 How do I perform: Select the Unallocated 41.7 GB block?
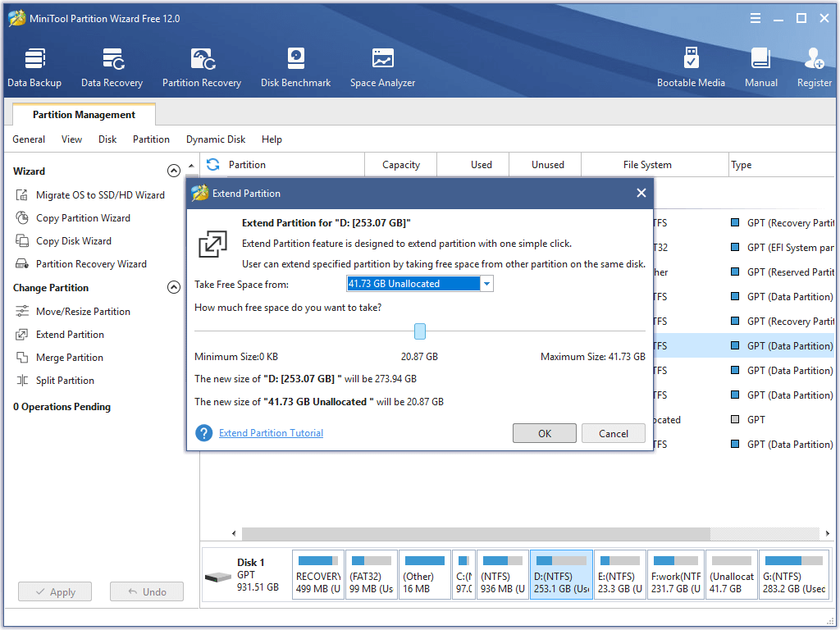pyautogui.click(x=731, y=574)
